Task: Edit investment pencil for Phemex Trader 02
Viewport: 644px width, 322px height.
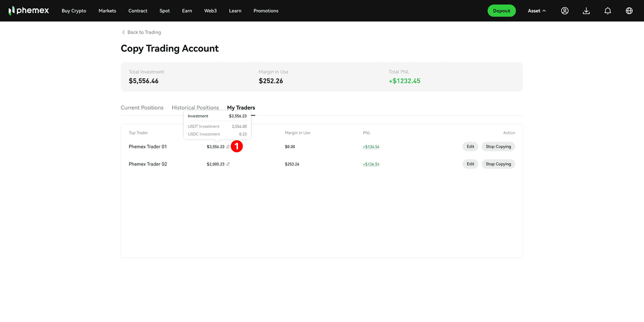Action: coord(228,164)
